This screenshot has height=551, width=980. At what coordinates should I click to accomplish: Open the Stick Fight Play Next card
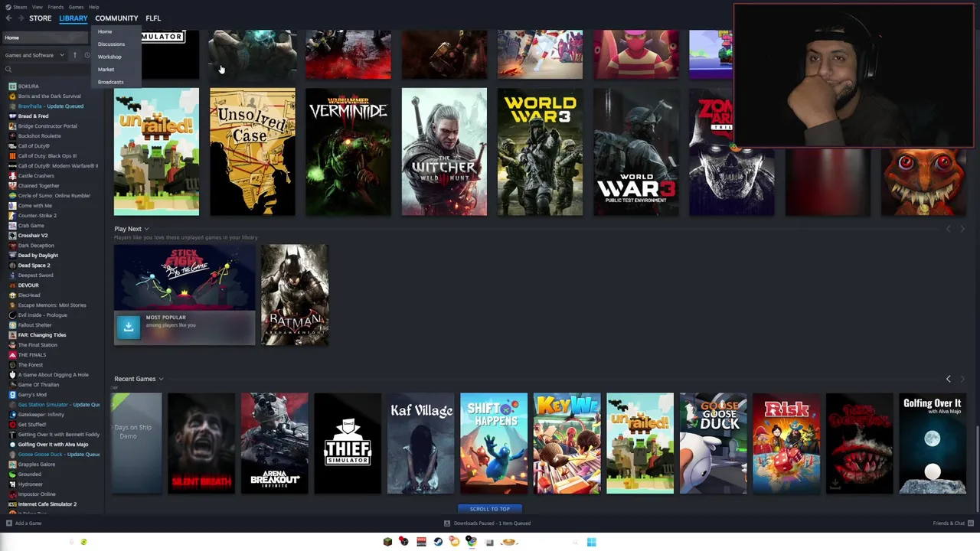[185, 295]
